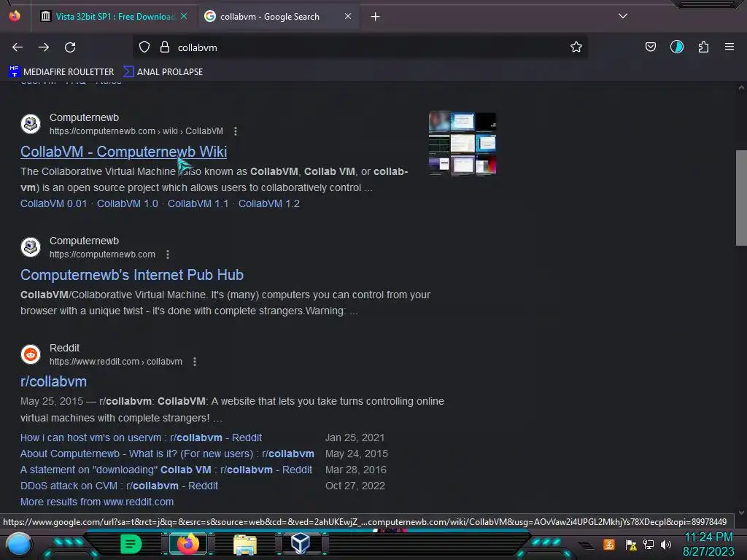Bookmark this page with the star
Screen dimensions: 747x560
click(576, 47)
